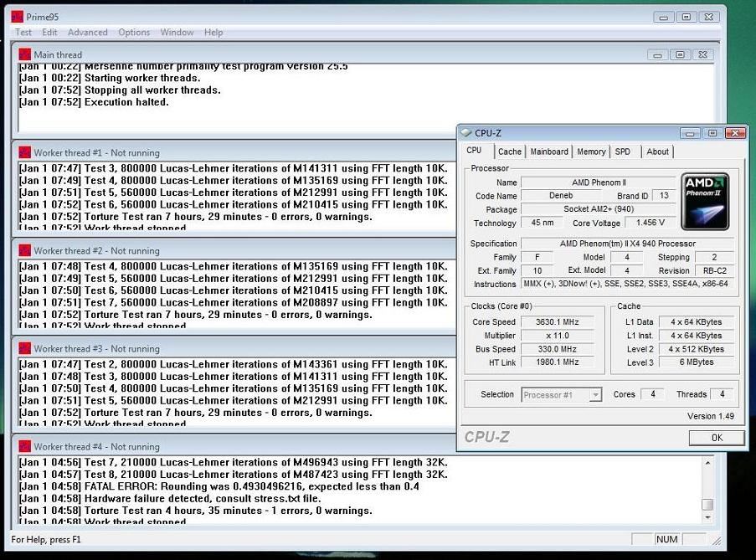Image resolution: width=756 pixels, height=560 pixels.
Task: Open the Help menu in Prime95
Action: 213,33
